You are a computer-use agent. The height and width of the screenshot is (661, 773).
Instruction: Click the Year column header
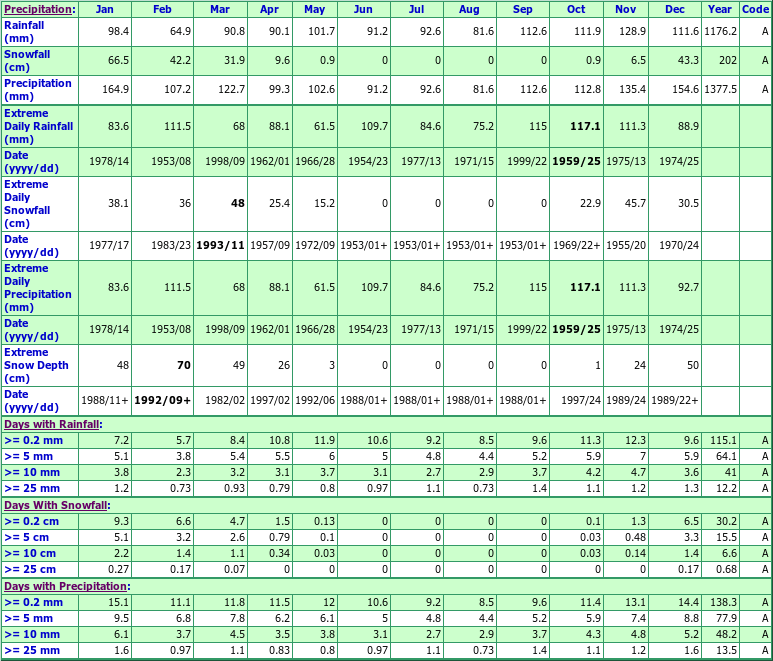[719, 9]
